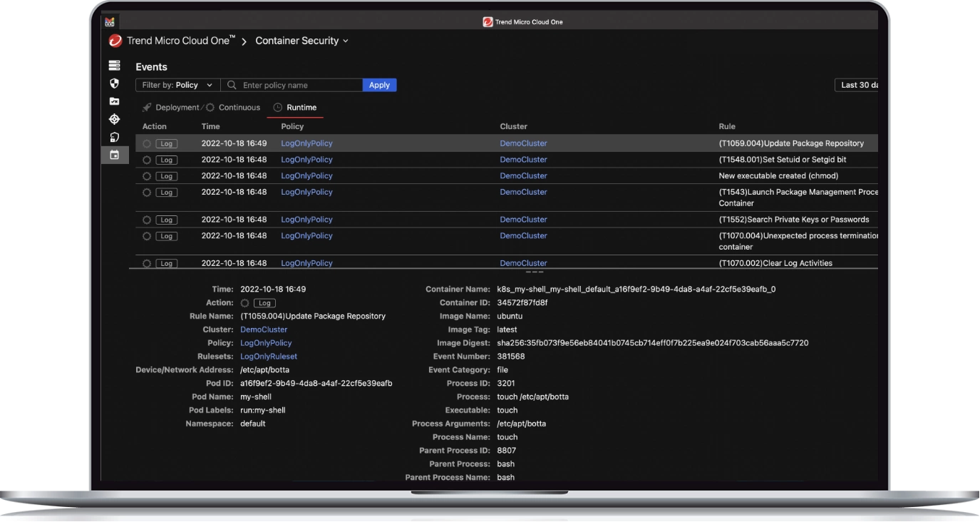Screen dimensions: 980x522
Task: Select the (T1070.002)Clear Log Activities rule
Action: coord(775,263)
